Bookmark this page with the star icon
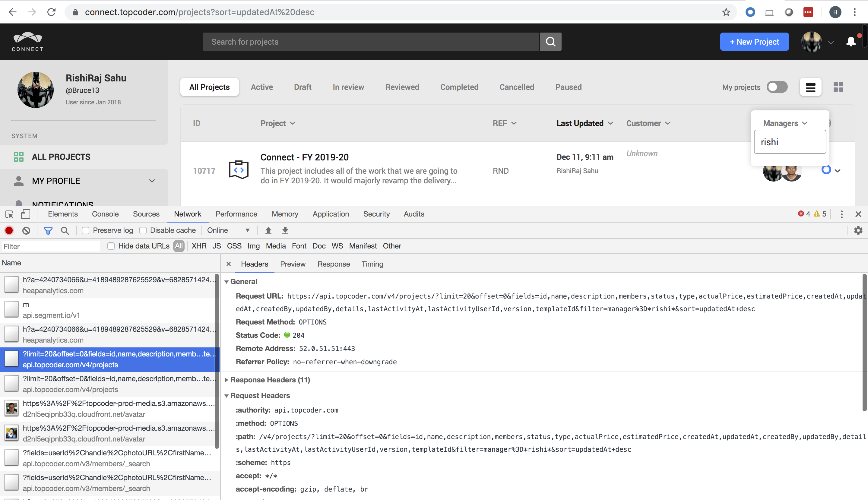The image size is (868, 500). (726, 12)
